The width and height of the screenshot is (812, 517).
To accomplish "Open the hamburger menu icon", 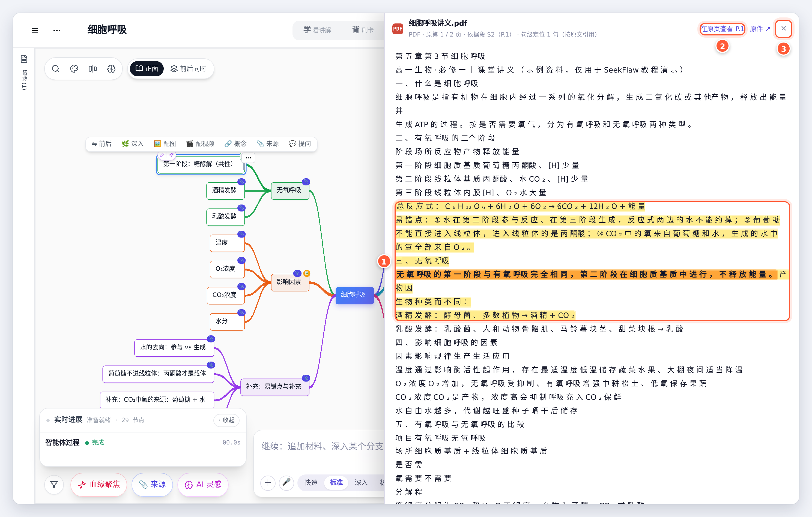I will click(35, 30).
